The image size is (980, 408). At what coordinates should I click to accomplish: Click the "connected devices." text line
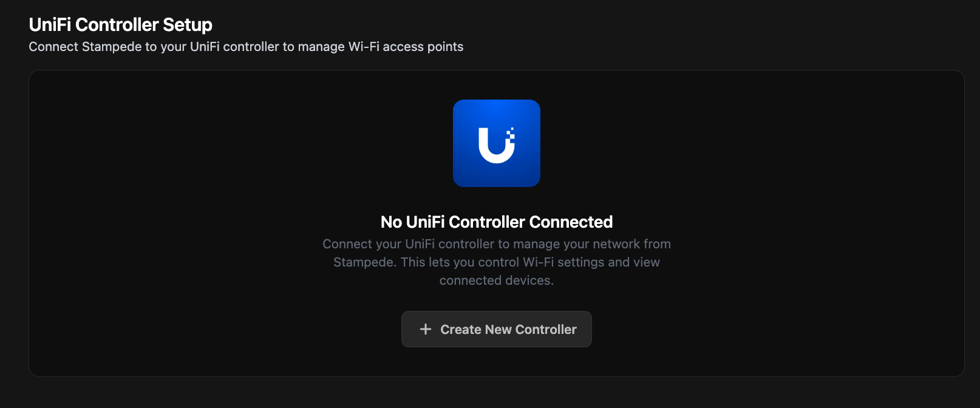pos(496,280)
